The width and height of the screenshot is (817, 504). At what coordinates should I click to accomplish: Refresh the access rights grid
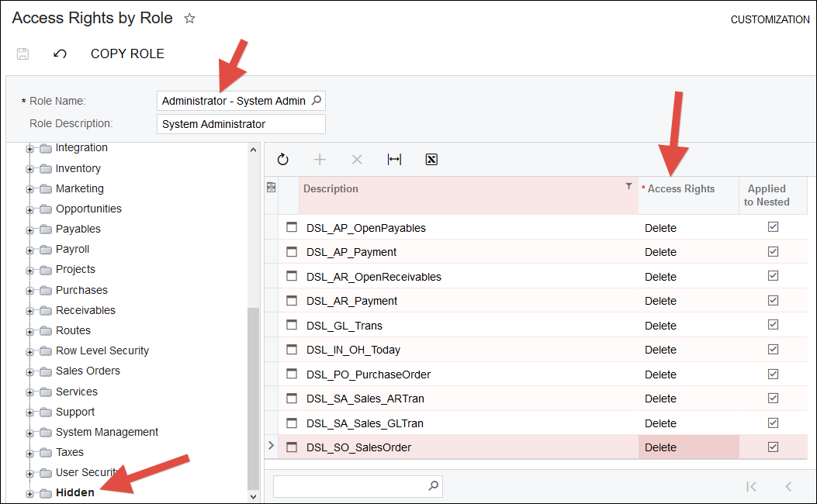point(282,159)
